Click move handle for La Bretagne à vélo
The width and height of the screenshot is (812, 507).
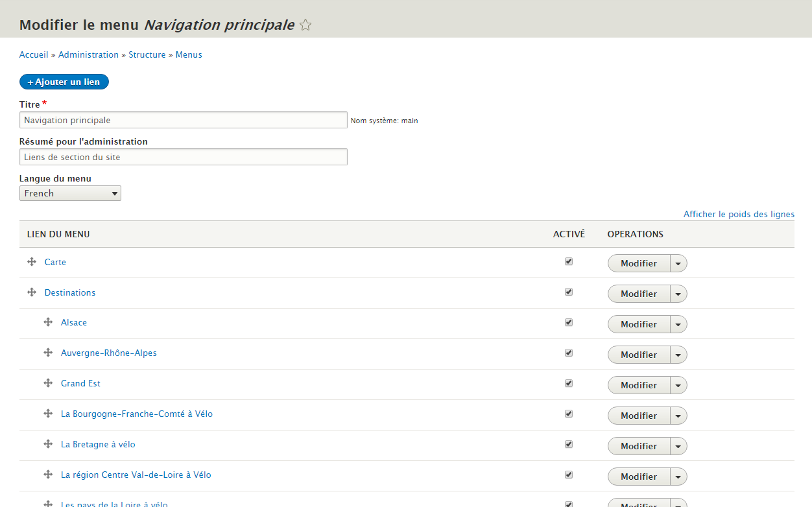click(x=48, y=444)
